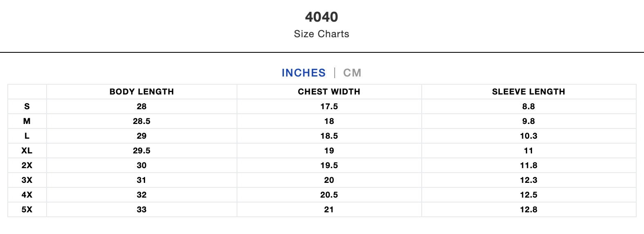Click the SLEEVE LENGTH column header
Image resolution: width=644 pixels, height=234 pixels.
[x=528, y=92]
